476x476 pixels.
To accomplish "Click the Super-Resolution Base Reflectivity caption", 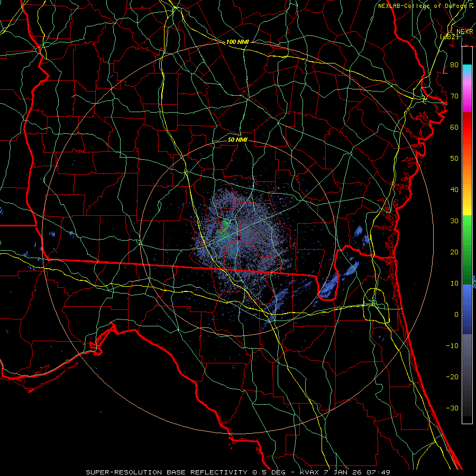I will click(x=167, y=472).
